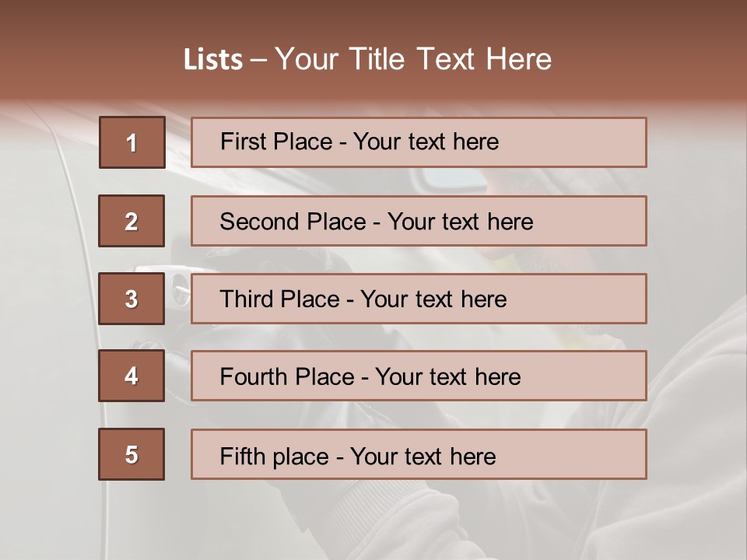Click 'Your text here' after Second Place
747x560 pixels.
pyautogui.click(x=460, y=222)
